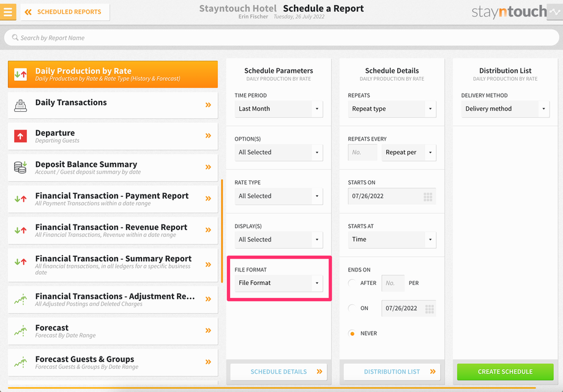Select Financial Transaction - Revenue Report
The image size is (563, 392).
pyautogui.click(x=113, y=231)
